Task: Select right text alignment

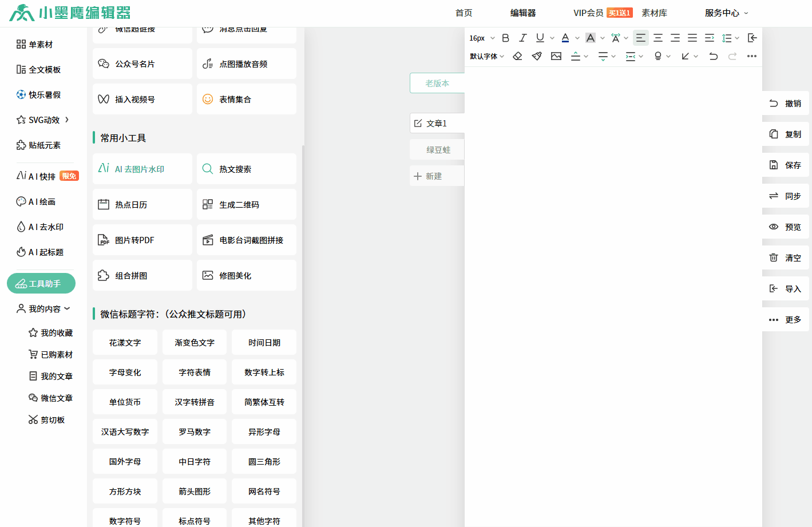Action: coord(675,38)
